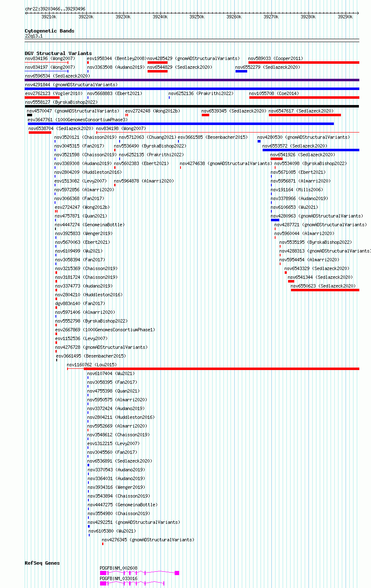This screenshot has width=371, height=588.
Task: Click the nsv589033 (Cooper2011) variant label
Action: [x=276, y=58]
